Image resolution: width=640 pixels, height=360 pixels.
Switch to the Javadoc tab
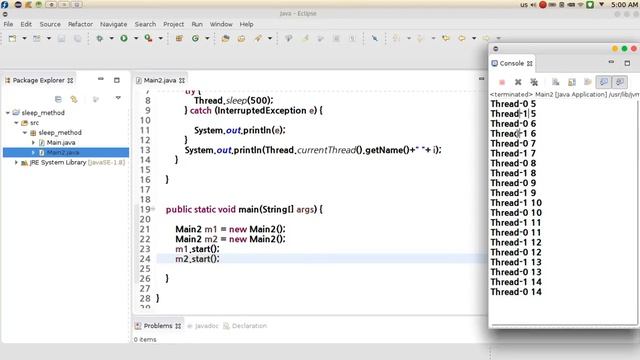(x=203, y=326)
